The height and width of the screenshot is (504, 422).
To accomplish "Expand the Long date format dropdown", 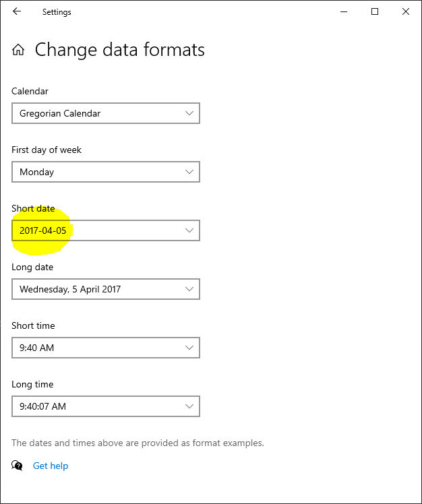I will pyautogui.click(x=106, y=289).
